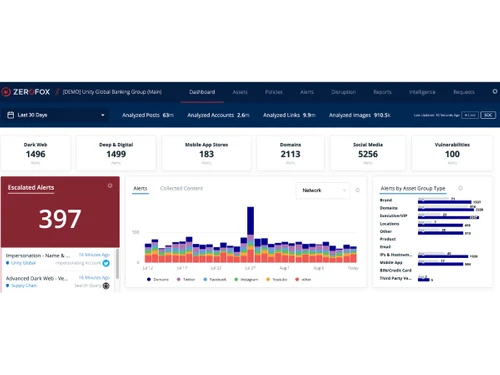Click the pin icon beside Supply Chain

(8, 286)
